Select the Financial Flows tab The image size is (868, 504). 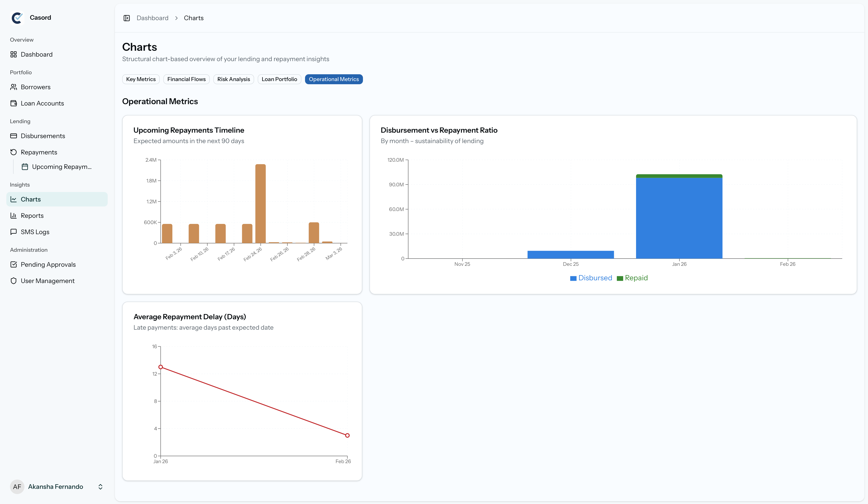click(x=186, y=79)
